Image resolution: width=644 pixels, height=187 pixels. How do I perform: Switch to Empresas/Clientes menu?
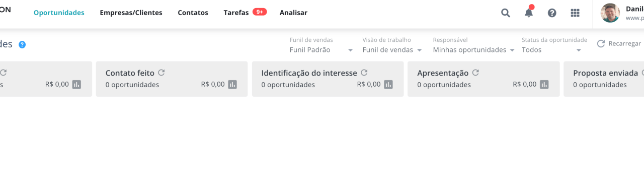tap(131, 13)
